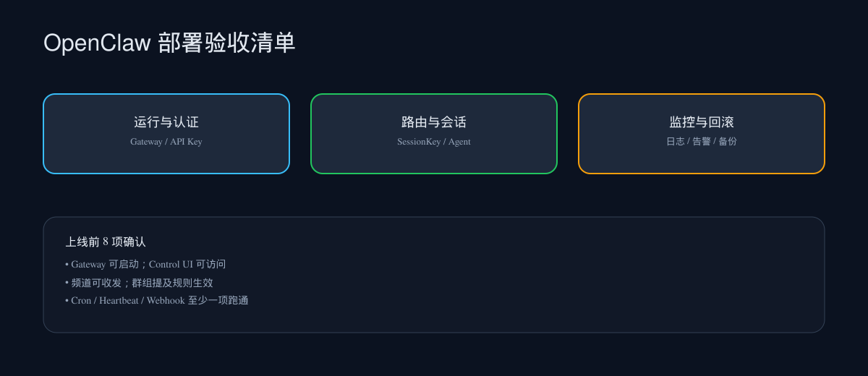Select the 路由与会话 card heading
This screenshot has width=868, height=376.
tap(434, 122)
